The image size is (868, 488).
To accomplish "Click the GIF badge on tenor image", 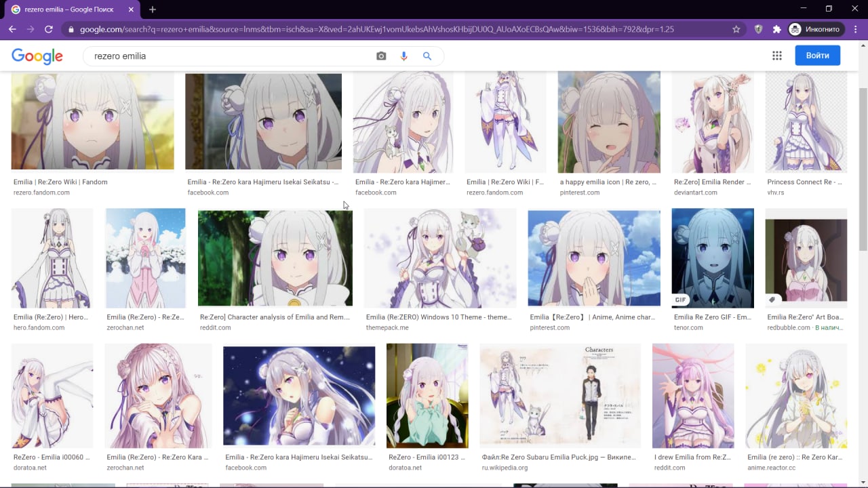I will coord(681,300).
